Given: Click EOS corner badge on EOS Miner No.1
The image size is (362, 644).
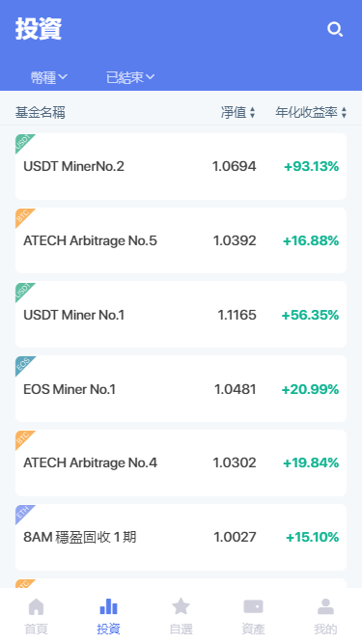Looking at the screenshot, I should pyautogui.click(x=23, y=364).
